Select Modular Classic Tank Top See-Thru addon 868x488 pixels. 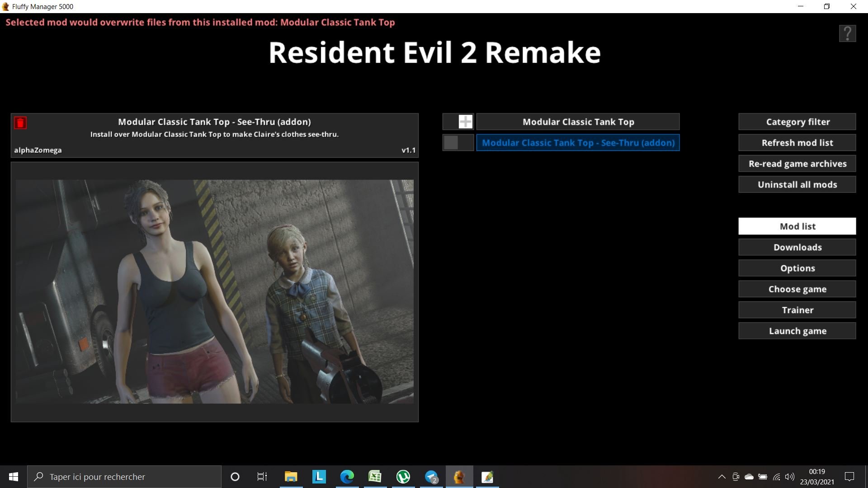pos(578,142)
